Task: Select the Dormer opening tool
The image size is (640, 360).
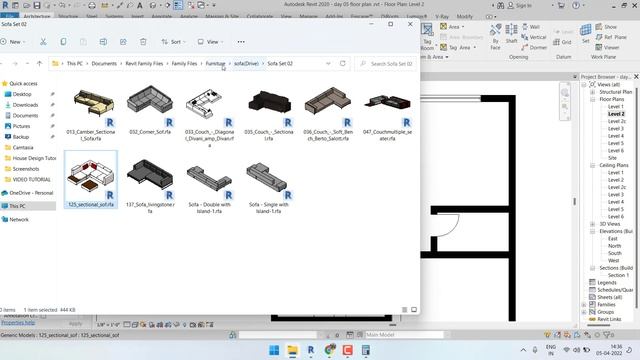Action: (x=534, y=47)
